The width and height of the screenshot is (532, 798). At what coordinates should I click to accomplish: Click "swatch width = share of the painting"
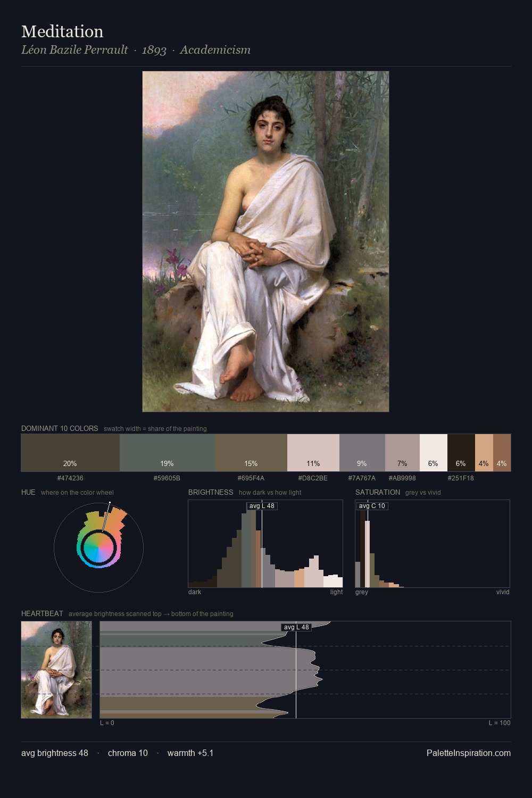tap(155, 429)
